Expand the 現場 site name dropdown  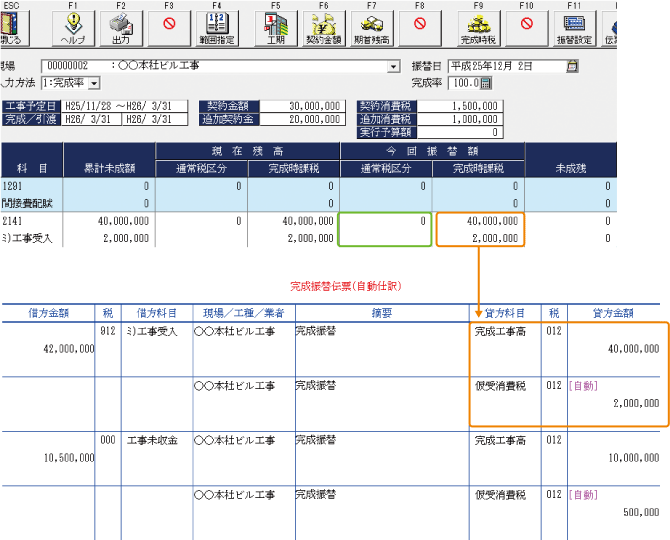point(394,67)
